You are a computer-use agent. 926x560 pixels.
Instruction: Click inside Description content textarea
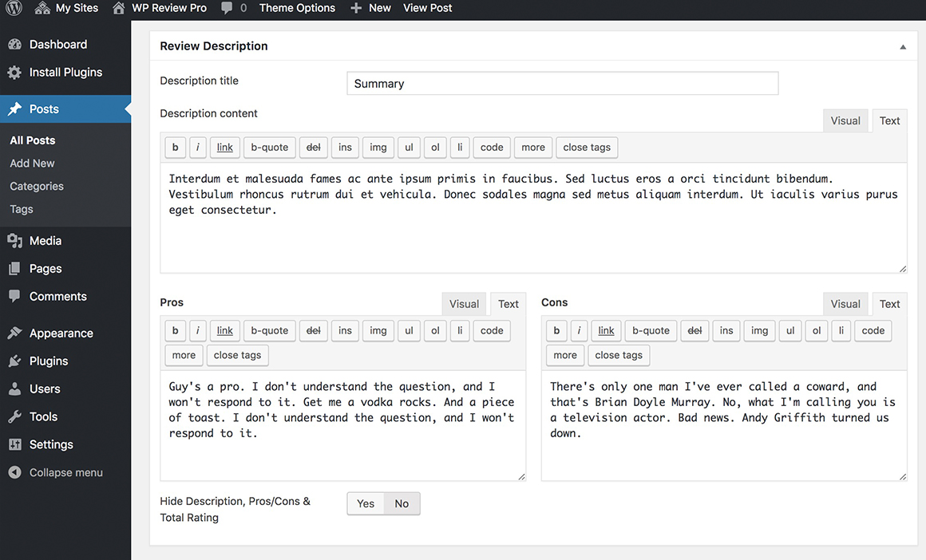point(533,218)
